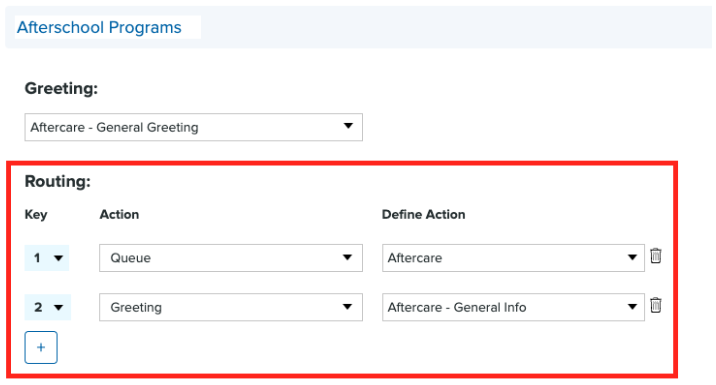Open the Key dropdown set to 2
The image size is (716, 385).
click(47, 307)
